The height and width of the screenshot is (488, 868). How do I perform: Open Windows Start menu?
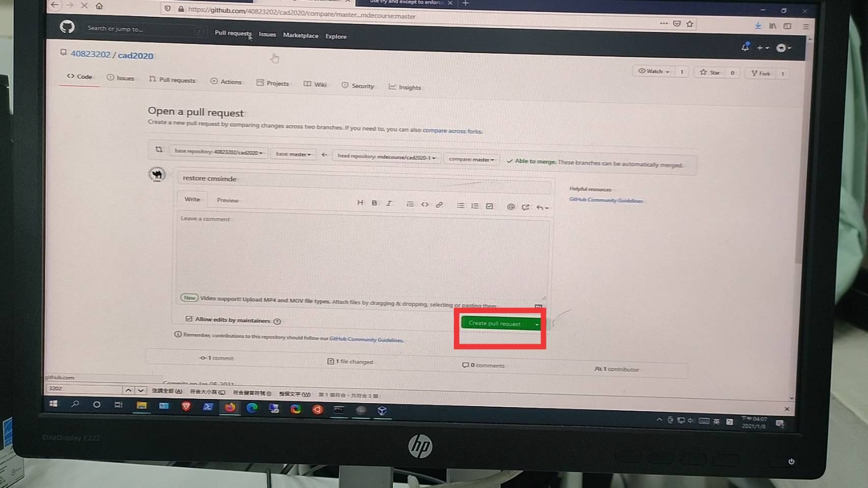[53, 404]
